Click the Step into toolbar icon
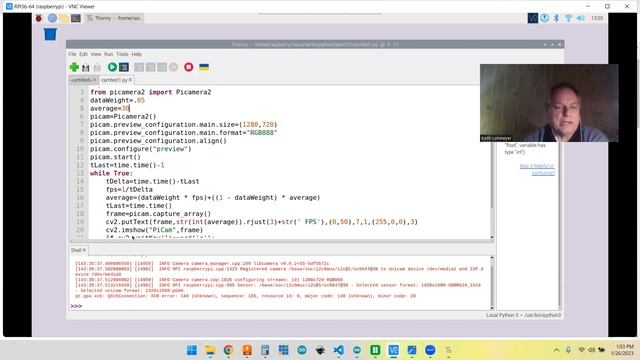 click(151, 67)
